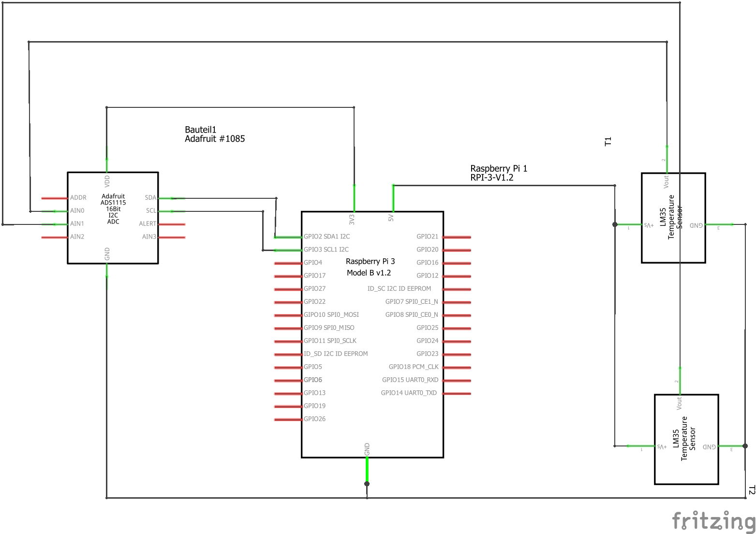The image size is (756, 534).
Task: Select the Raspberry Pi 3 Model B v1.2 component
Action: 372,335
